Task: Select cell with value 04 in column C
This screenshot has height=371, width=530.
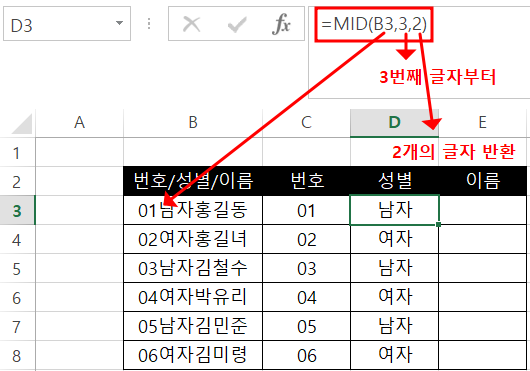Action: pos(306,297)
